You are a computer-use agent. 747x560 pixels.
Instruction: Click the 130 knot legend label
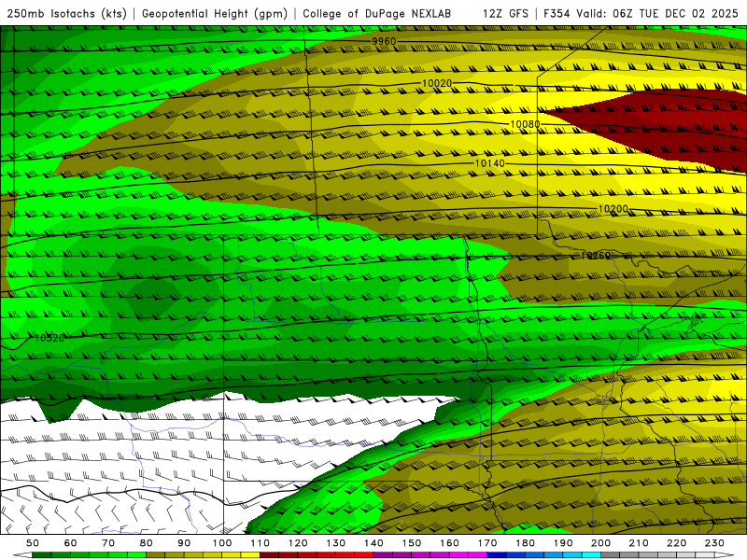336,543
